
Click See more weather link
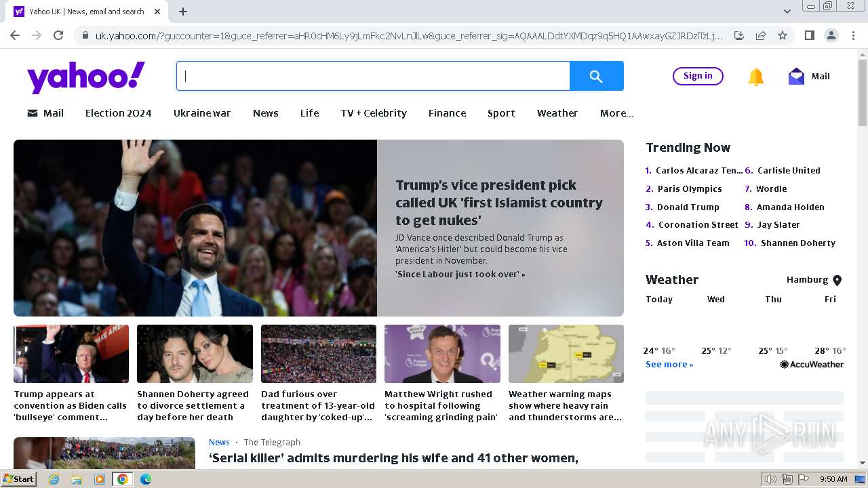pos(669,365)
